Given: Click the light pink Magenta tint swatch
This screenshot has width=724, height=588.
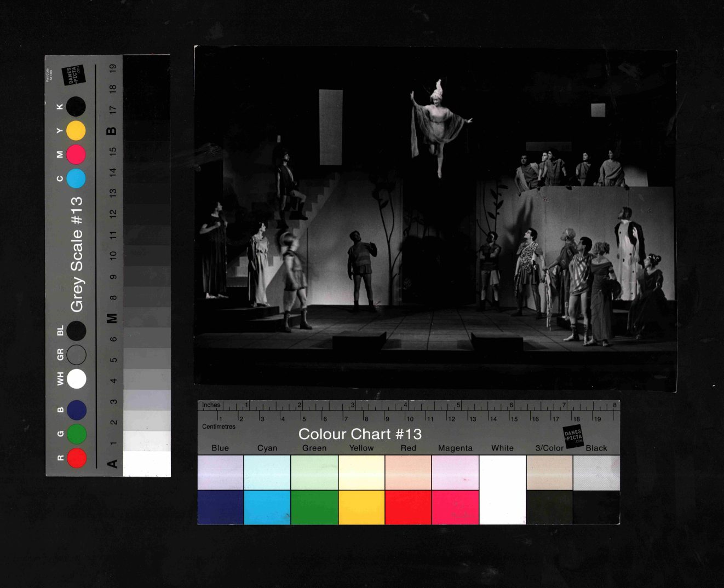Looking at the screenshot, I should tap(455, 472).
